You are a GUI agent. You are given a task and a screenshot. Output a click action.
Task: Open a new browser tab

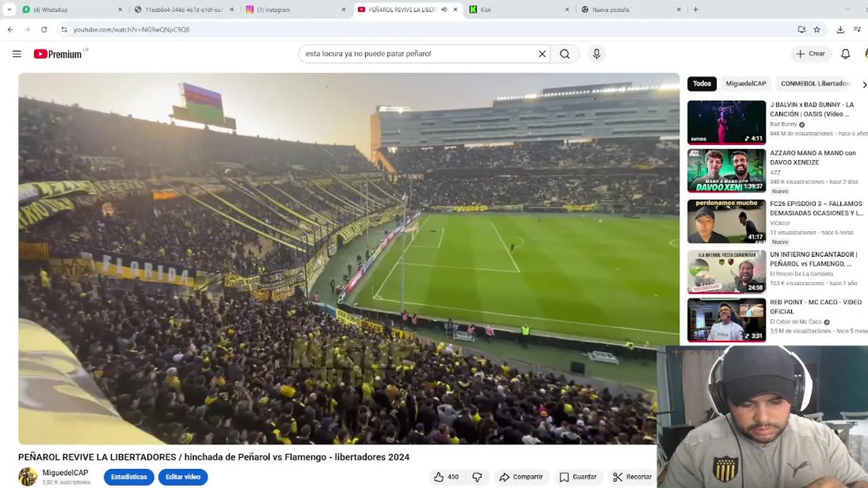pos(696,9)
